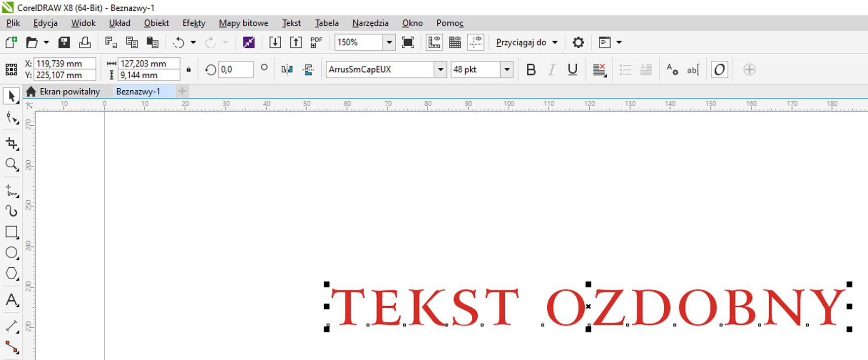This screenshot has width=868, height=360.
Task: Select the Ellipse tool
Action: point(12,253)
